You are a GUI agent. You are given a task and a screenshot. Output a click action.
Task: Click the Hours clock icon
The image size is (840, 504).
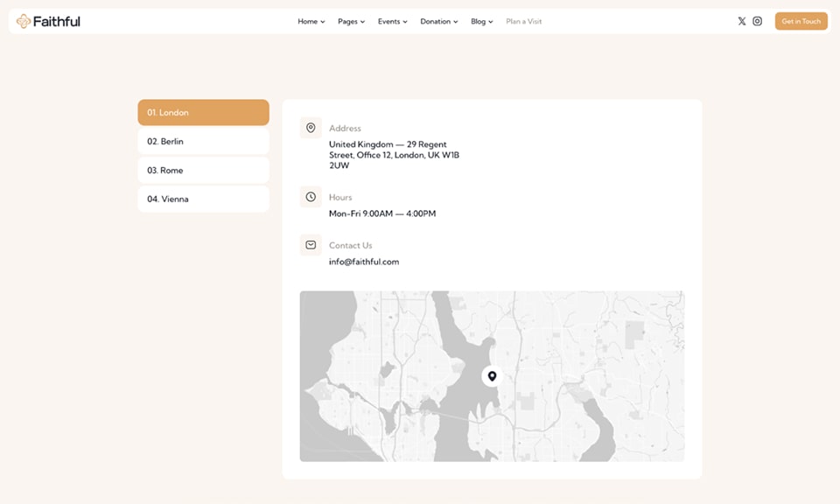pyautogui.click(x=311, y=197)
